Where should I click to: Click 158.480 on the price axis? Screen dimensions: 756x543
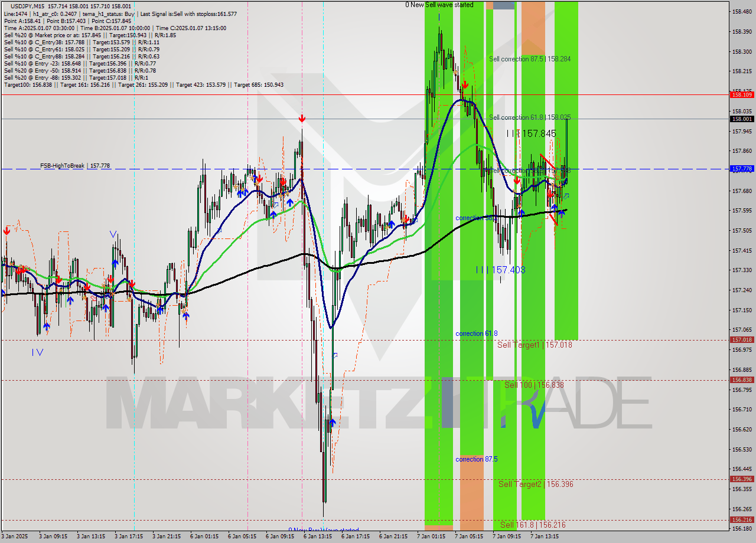[742, 11]
